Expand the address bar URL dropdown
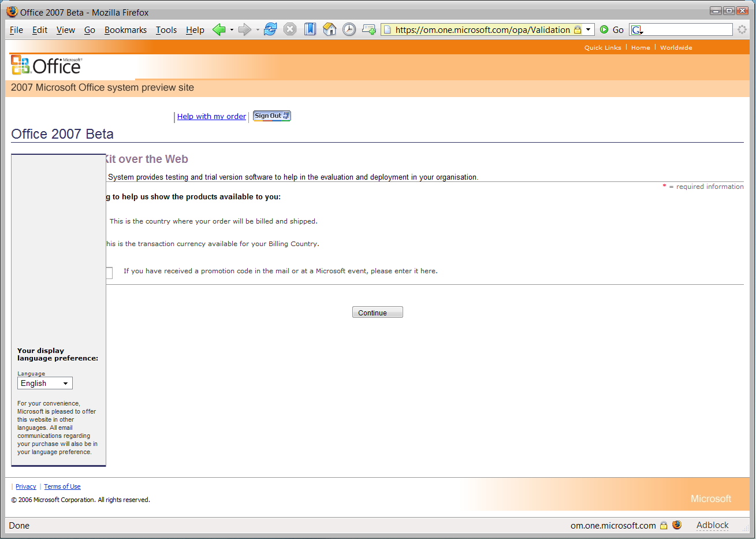This screenshot has width=756, height=539. pyautogui.click(x=589, y=30)
